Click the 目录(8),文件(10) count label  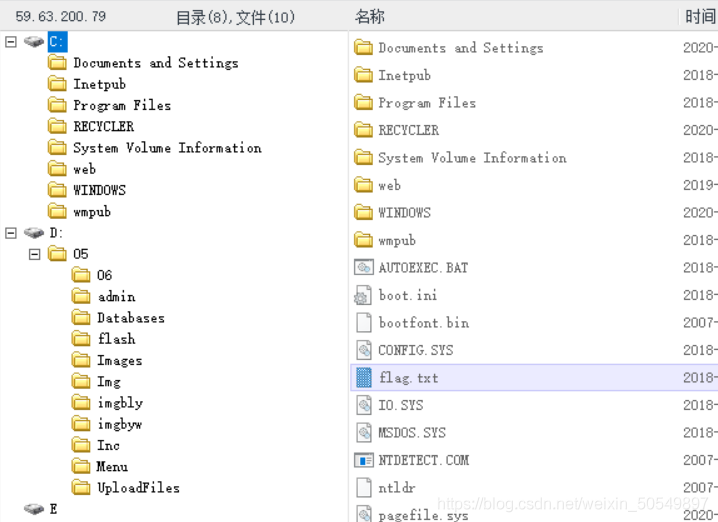tap(235, 17)
